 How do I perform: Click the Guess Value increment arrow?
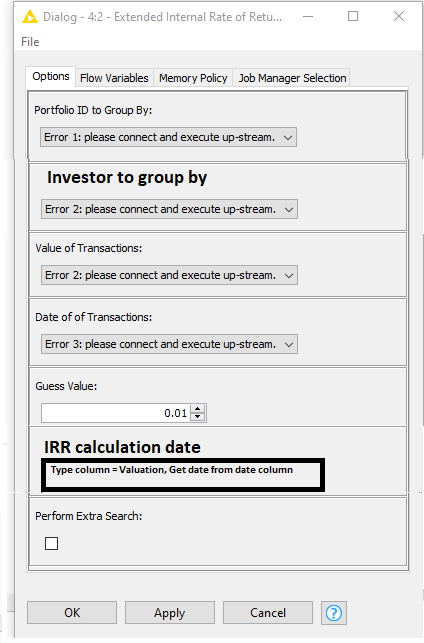(x=198, y=409)
